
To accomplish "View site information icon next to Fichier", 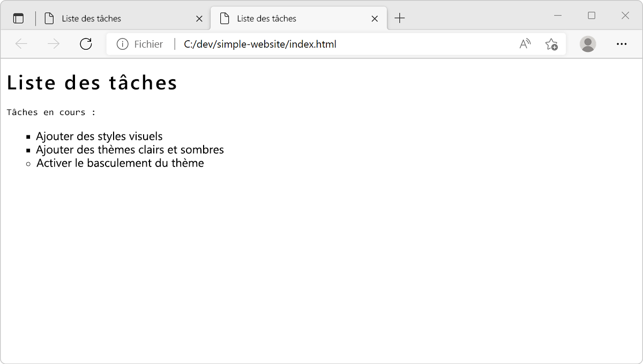I will pyautogui.click(x=122, y=44).
